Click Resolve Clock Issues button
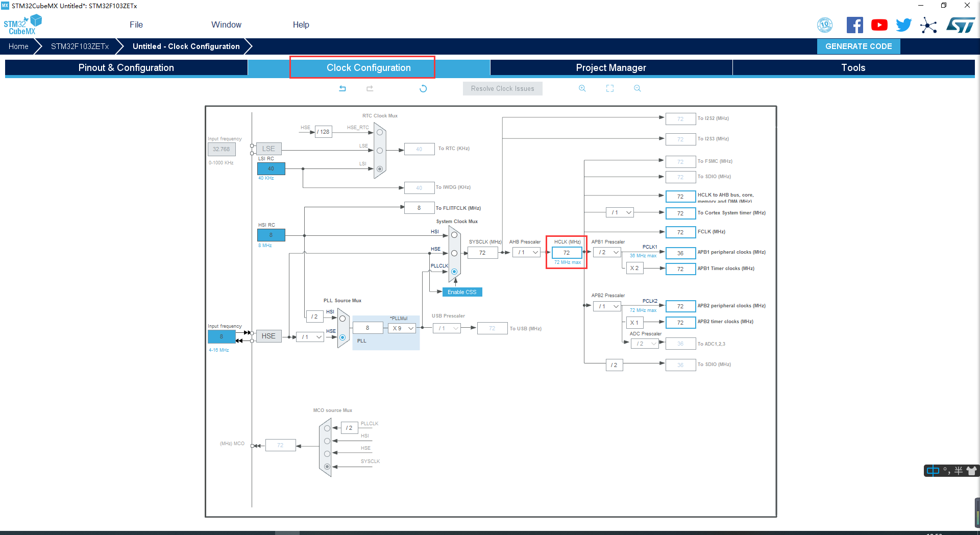This screenshot has height=535, width=980. point(502,88)
